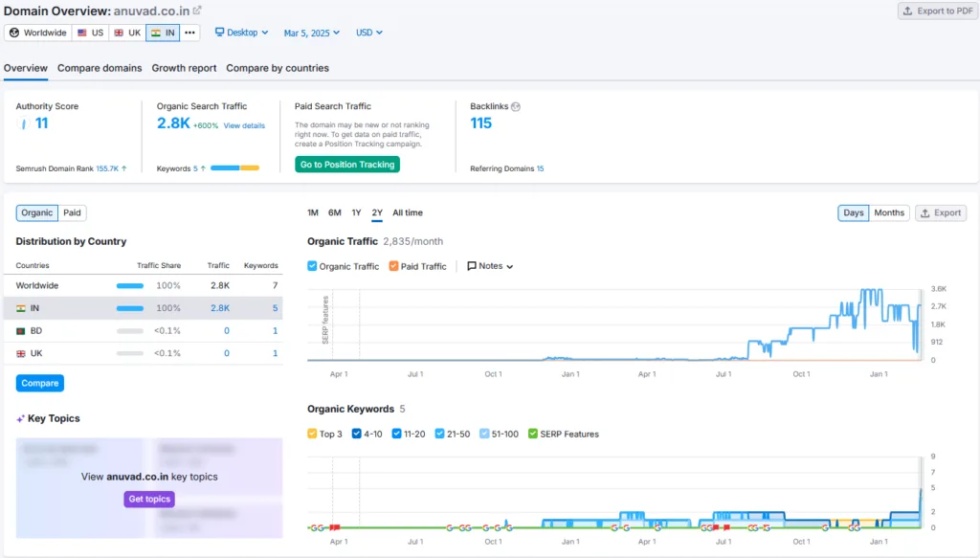
Task: Click the Notes speech-bubble icon
Action: 472,265
